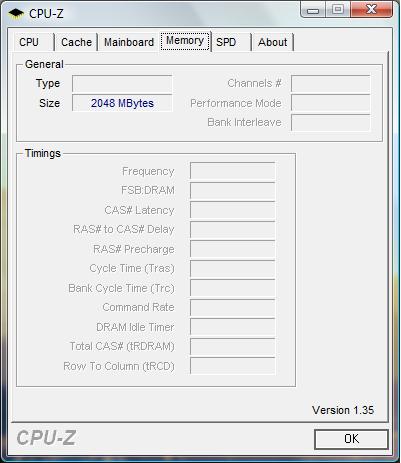Open the About tab
Viewport: 401px width, 463px height.
[x=272, y=42]
